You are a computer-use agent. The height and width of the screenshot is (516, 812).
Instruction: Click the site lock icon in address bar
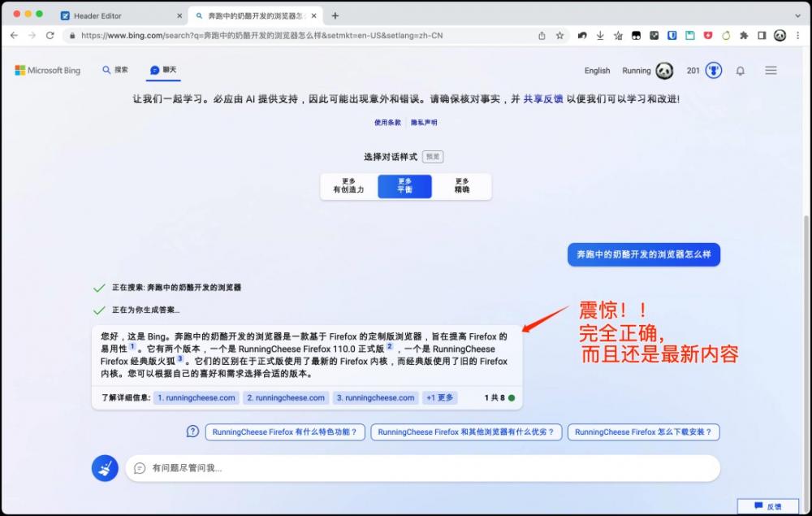coord(72,36)
